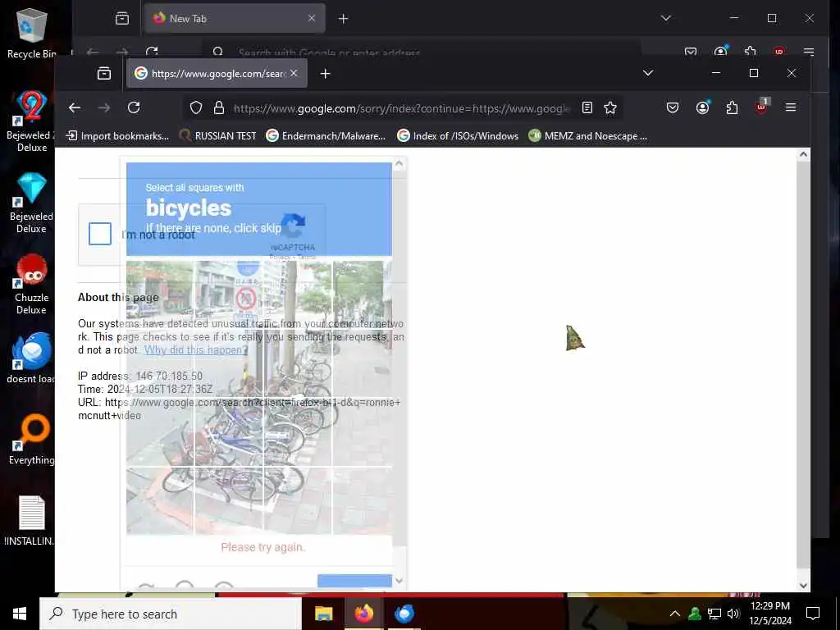Select the captcha tile showing the round traffic sign
Image resolution: width=840 pixels, height=630 pixels.
point(229,294)
